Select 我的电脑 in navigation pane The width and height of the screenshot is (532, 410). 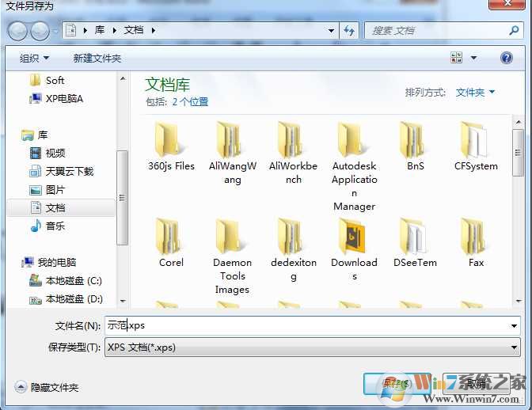[48, 262]
